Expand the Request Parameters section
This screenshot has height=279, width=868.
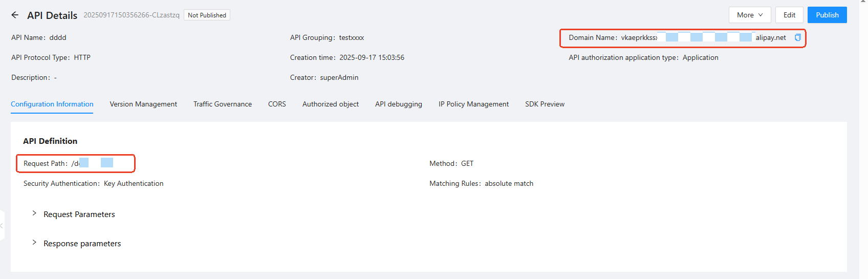point(74,214)
